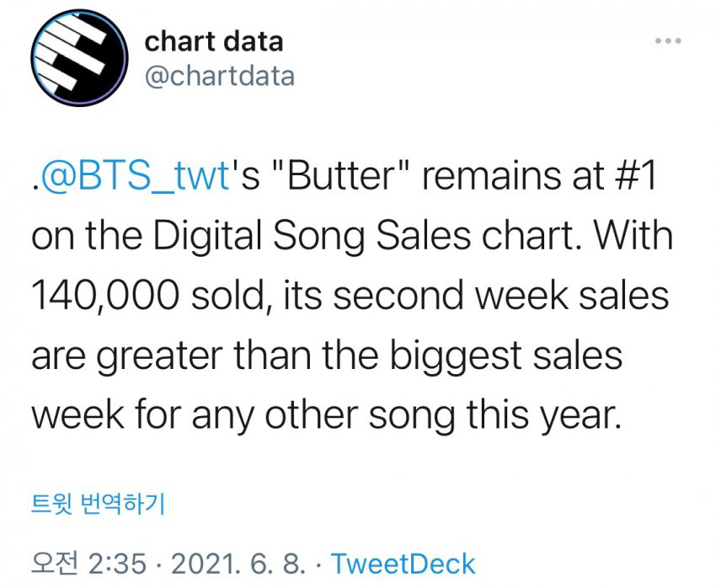The image size is (716, 588).
Task: Open the @chartdata handle link
Action: pos(220,77)
